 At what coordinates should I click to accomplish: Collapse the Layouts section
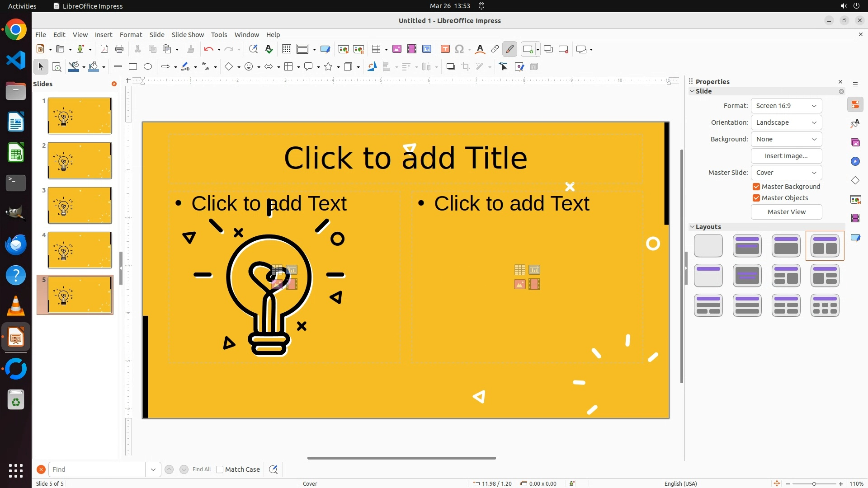[692, 227]
